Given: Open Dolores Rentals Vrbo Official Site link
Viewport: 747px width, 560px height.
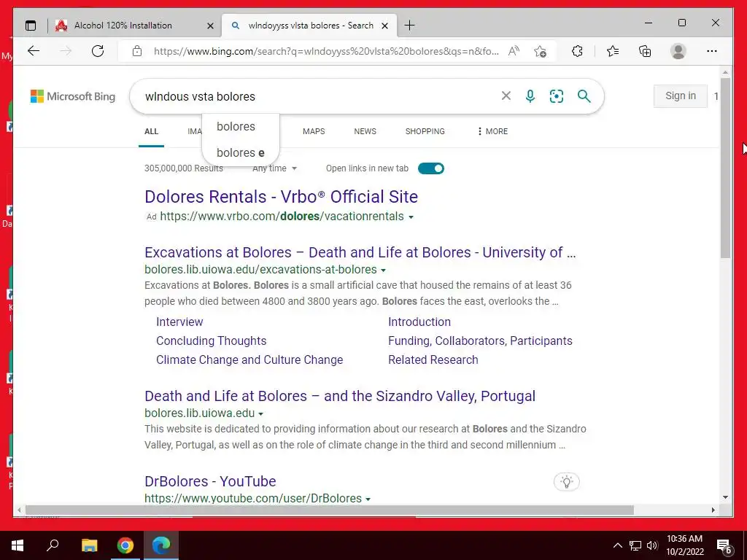Looking at the screenshot, I should coord(281,197).
